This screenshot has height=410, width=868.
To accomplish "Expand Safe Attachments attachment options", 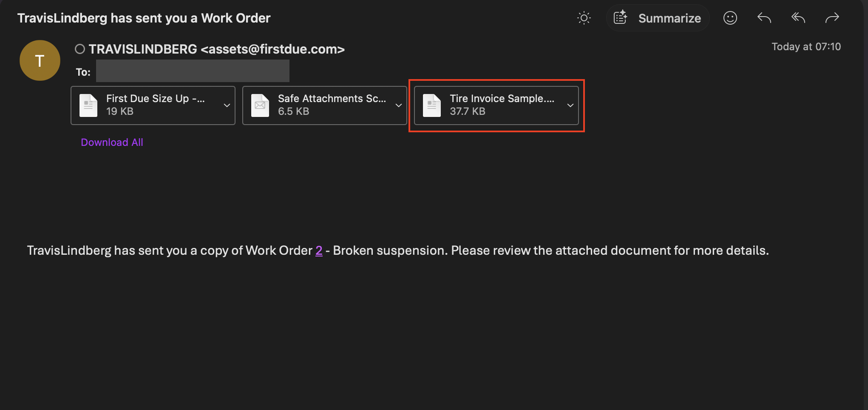I will point(399,105).
